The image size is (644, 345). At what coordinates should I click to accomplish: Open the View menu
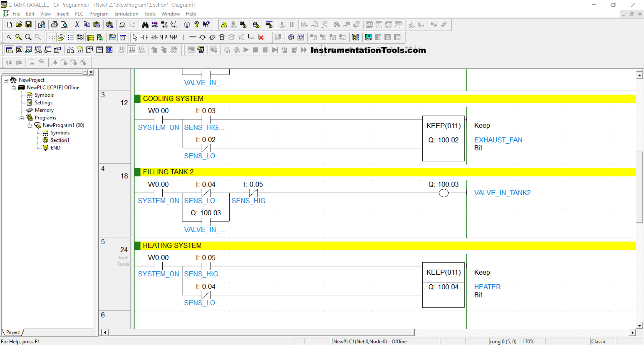[x=45, y=14]
